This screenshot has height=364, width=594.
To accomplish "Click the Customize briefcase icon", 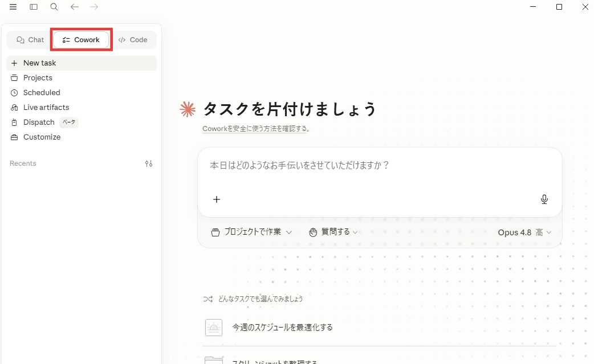I will click(14, 137).
